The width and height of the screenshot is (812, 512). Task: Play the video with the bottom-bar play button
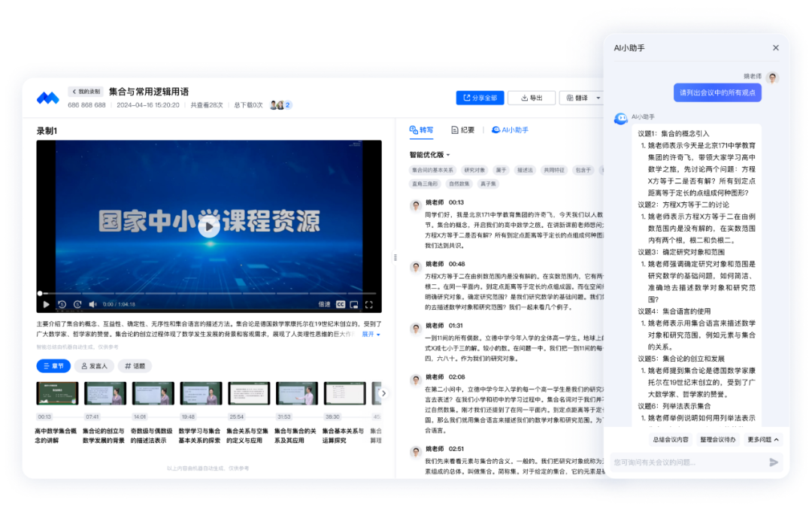click(x=46, y=304)
